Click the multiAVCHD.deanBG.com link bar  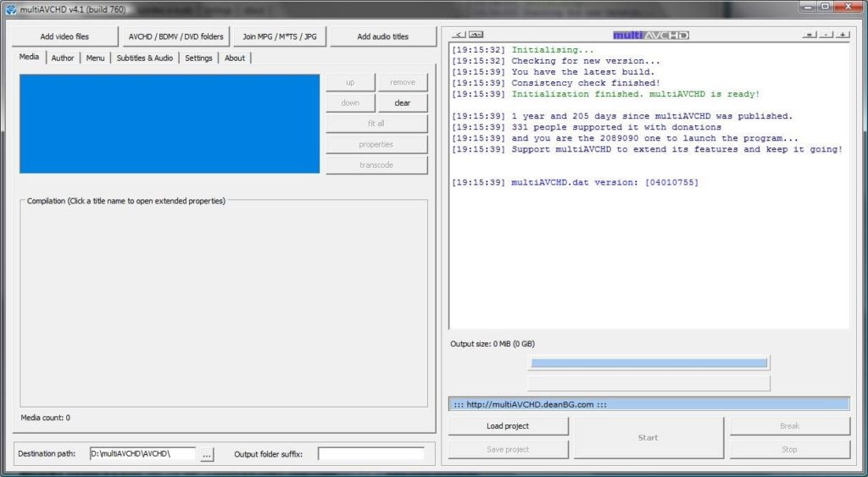coord(648,404)
